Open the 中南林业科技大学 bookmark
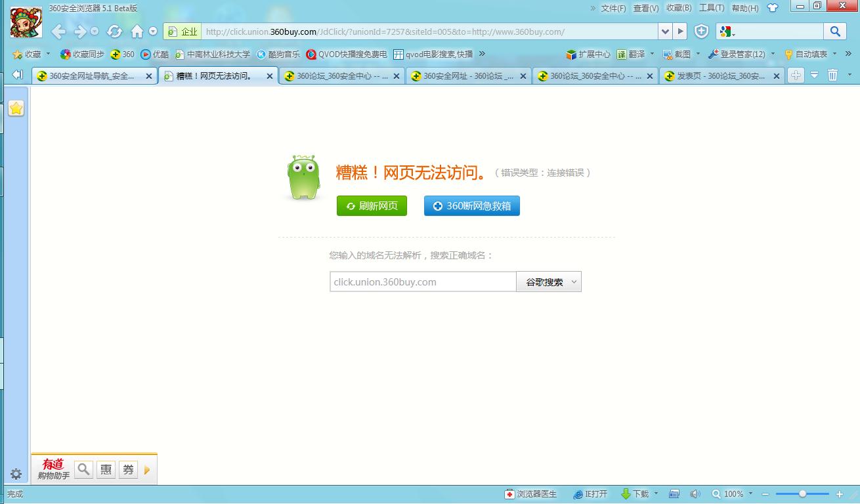This screenshot has height=504, width=860. click(x=213, y=54)
